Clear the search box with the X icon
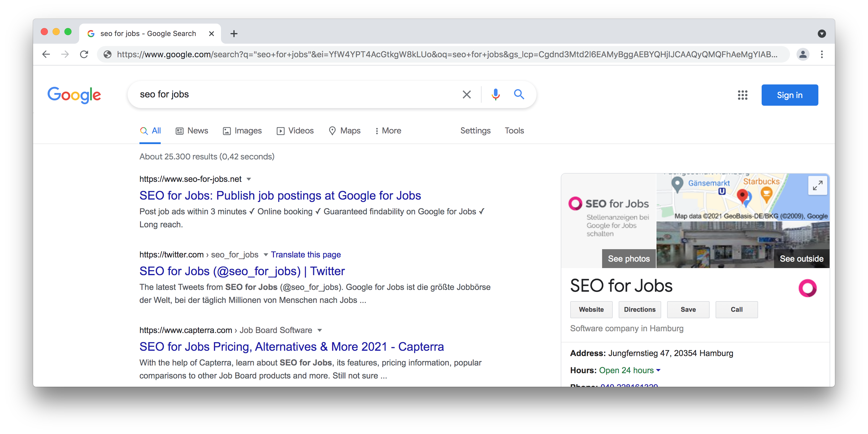 pos(466,94)
